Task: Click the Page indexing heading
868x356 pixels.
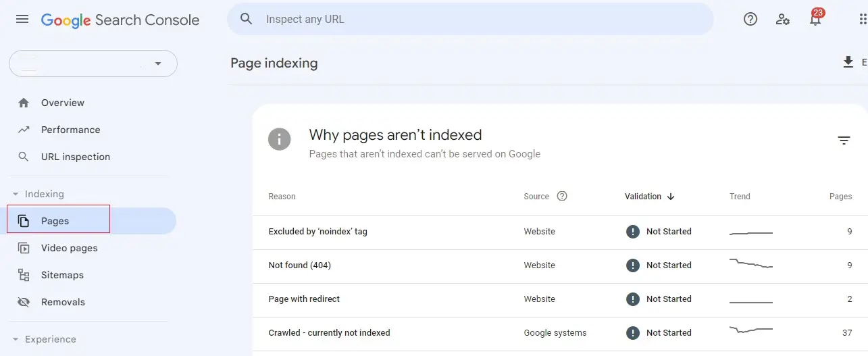Action: (274, 63)
